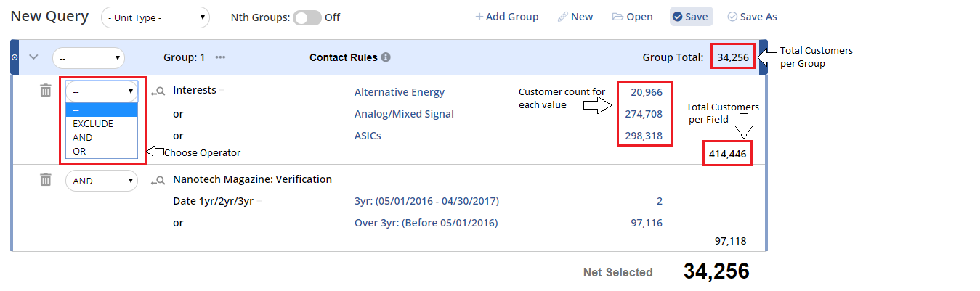Click the group radio marker on left edge
The height and width of the screenshot is (291, 980).
(15, 57)
